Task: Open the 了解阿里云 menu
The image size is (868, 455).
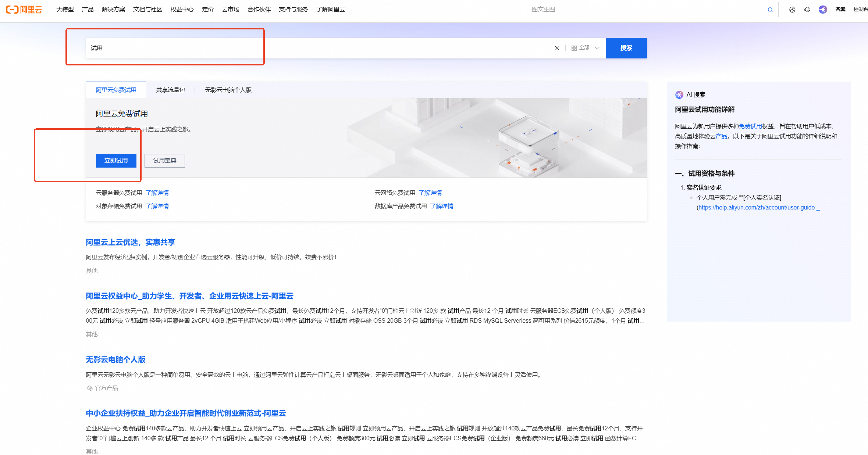Action: point(331,10)
